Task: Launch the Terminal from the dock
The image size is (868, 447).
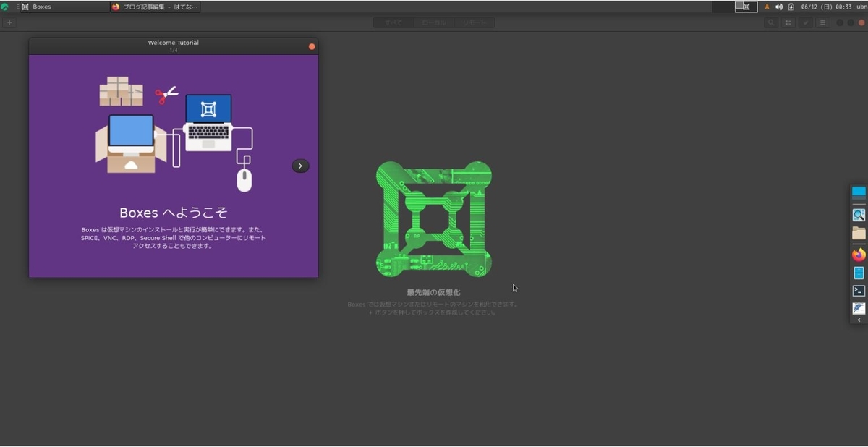Action: coord(859,291)
